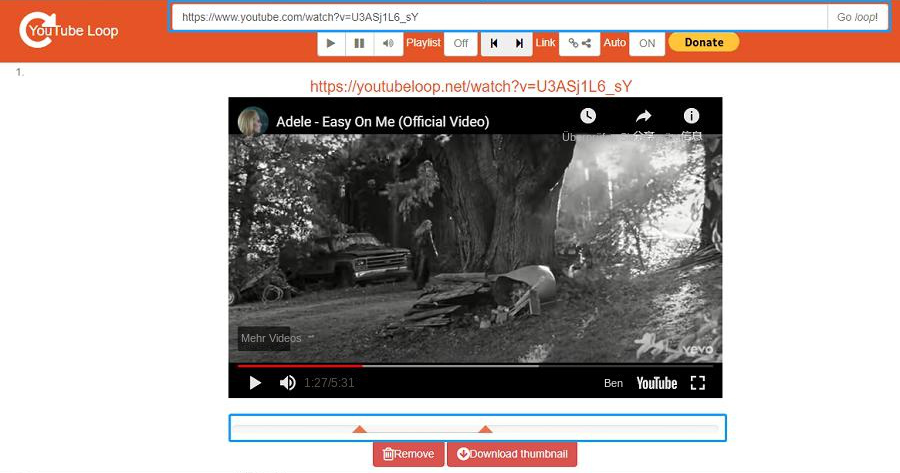The width and height of the screenshot is (900, 473).
Task: Open the Adele - Easy On Me title
Action: click(382, 122)
